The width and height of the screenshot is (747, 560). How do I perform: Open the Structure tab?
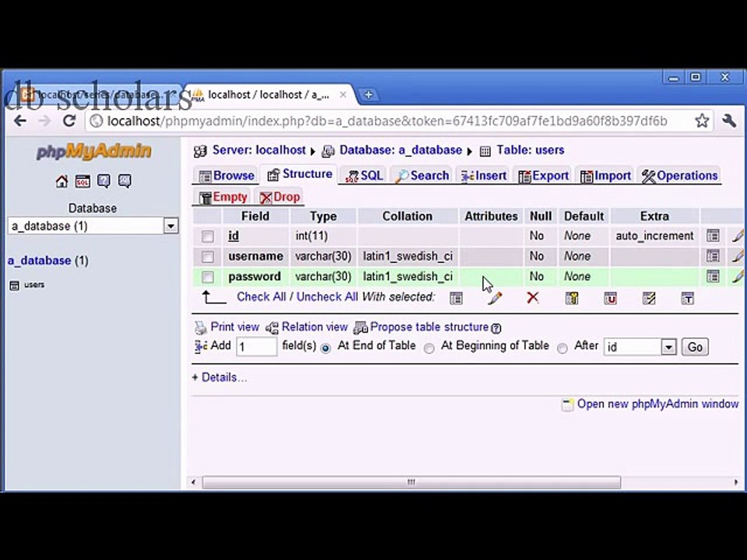point(300,174)
